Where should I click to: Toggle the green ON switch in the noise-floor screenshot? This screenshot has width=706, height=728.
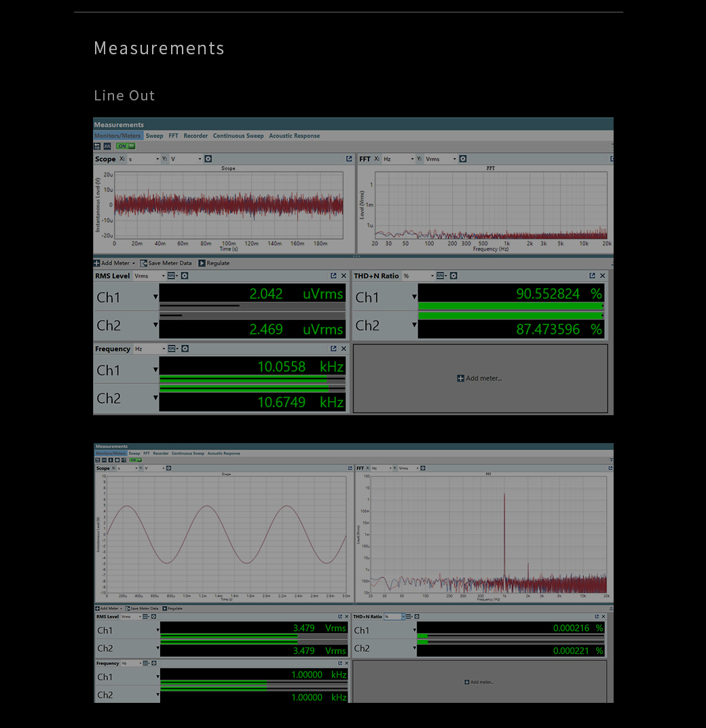(125, 146)
